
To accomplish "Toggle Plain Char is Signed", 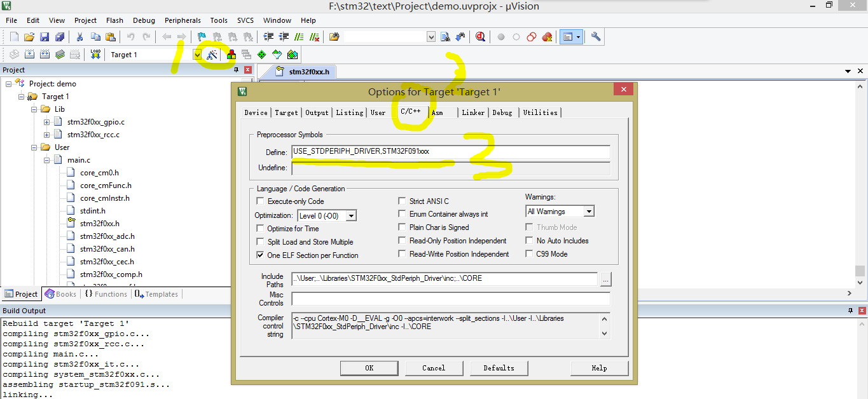I will pyautogui.click(x=403, y=227).
